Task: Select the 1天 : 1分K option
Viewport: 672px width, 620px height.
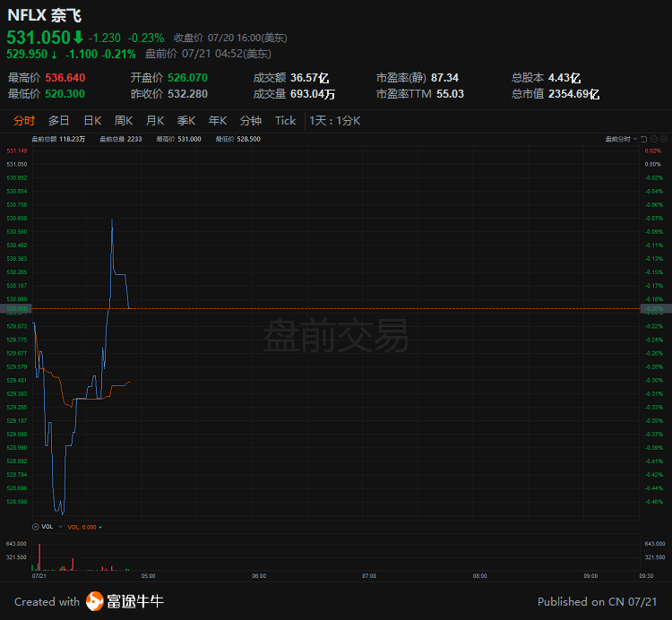Action: tap(335, 121)
